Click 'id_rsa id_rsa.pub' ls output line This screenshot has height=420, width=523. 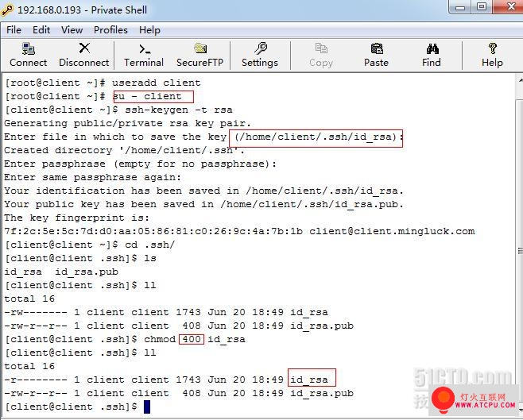tap(61, 272)
